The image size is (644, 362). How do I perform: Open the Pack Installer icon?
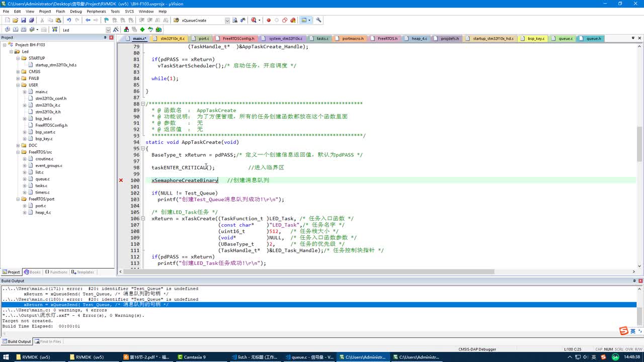158,30
